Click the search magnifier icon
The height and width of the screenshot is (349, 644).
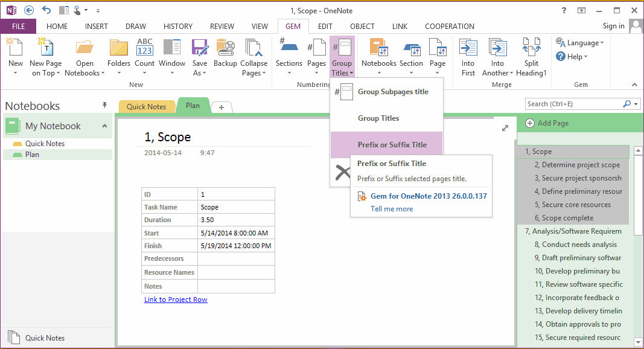[x=626, y=104]
